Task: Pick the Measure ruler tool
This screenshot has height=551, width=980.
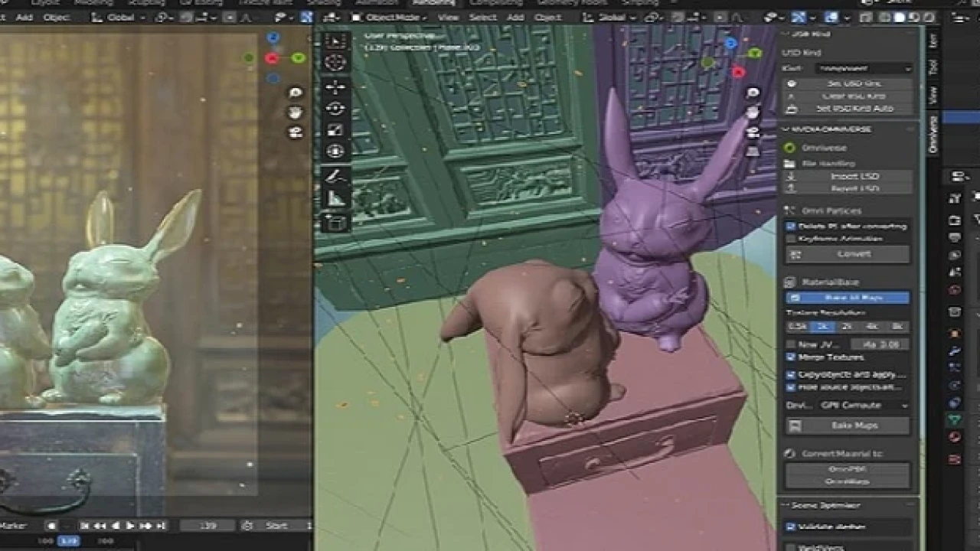Action: click(335, 199)
